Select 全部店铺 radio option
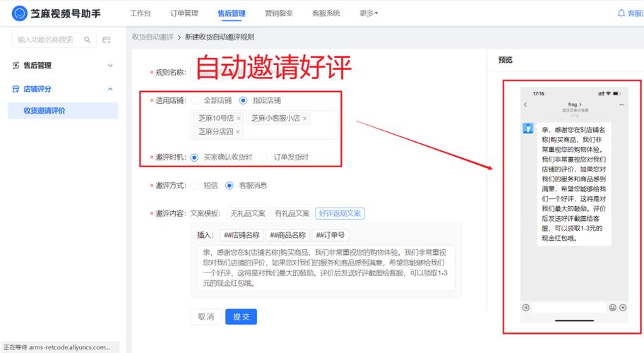The height and width of the screenshot is (353, 644). (x=194, y=100)
